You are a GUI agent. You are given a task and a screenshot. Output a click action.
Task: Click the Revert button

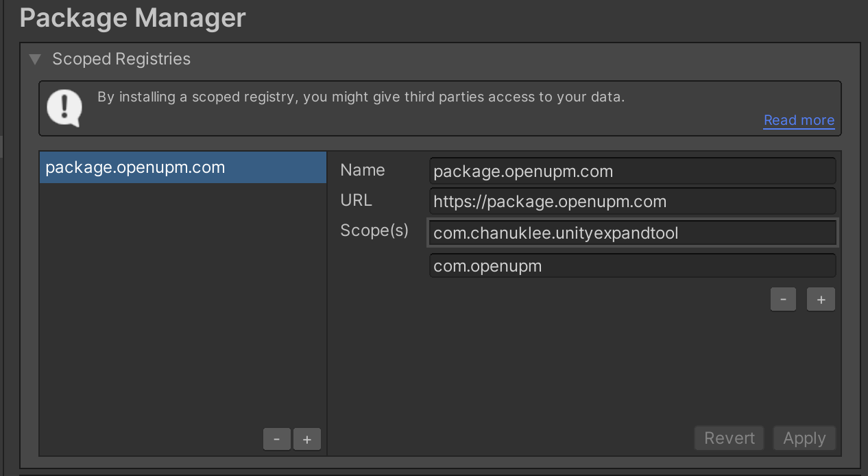730,438
